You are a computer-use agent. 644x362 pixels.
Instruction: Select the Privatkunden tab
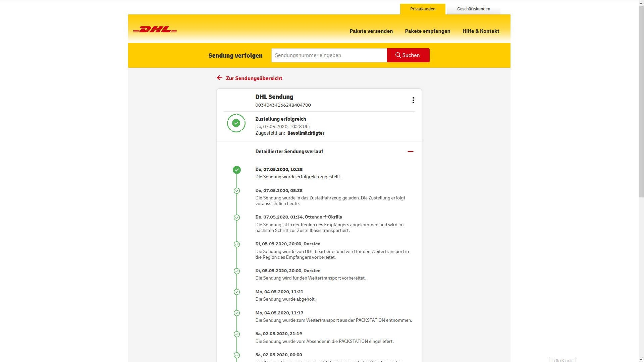[422, 9]
